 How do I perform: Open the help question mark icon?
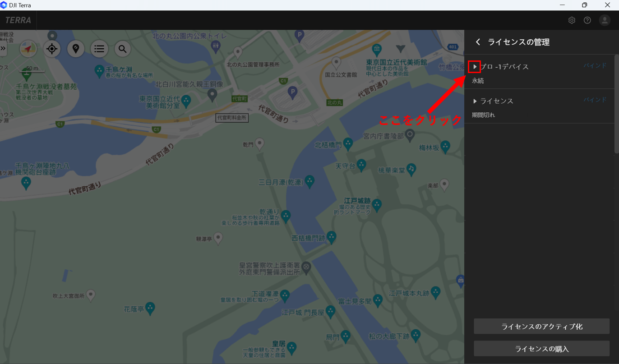pyautogui.click(x=587, y=20)
